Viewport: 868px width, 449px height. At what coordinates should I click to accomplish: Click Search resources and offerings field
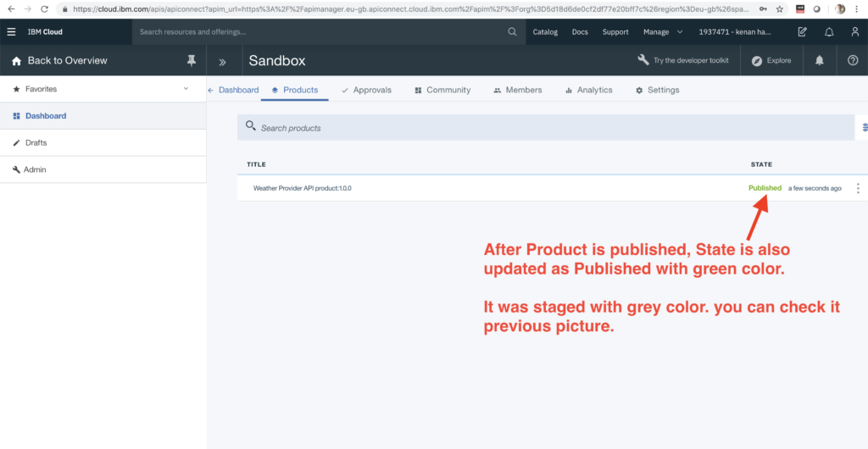329,32
